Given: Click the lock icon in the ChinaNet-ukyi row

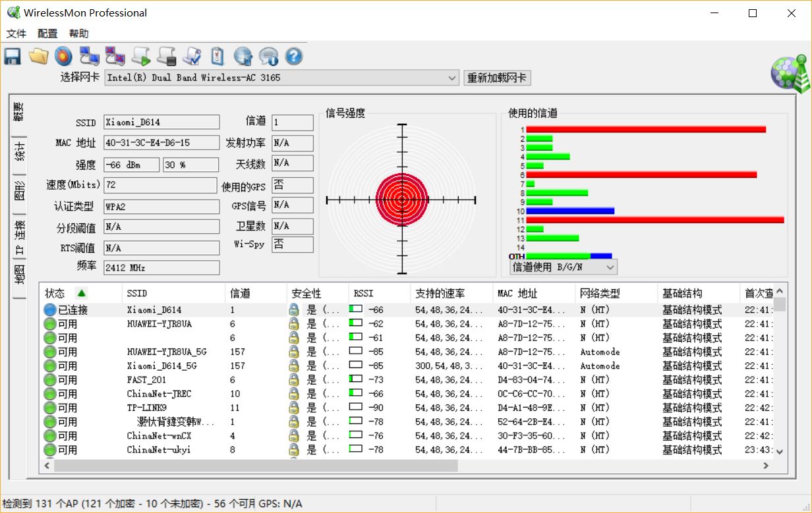Looking at the screenshot, I should [294, 450].
